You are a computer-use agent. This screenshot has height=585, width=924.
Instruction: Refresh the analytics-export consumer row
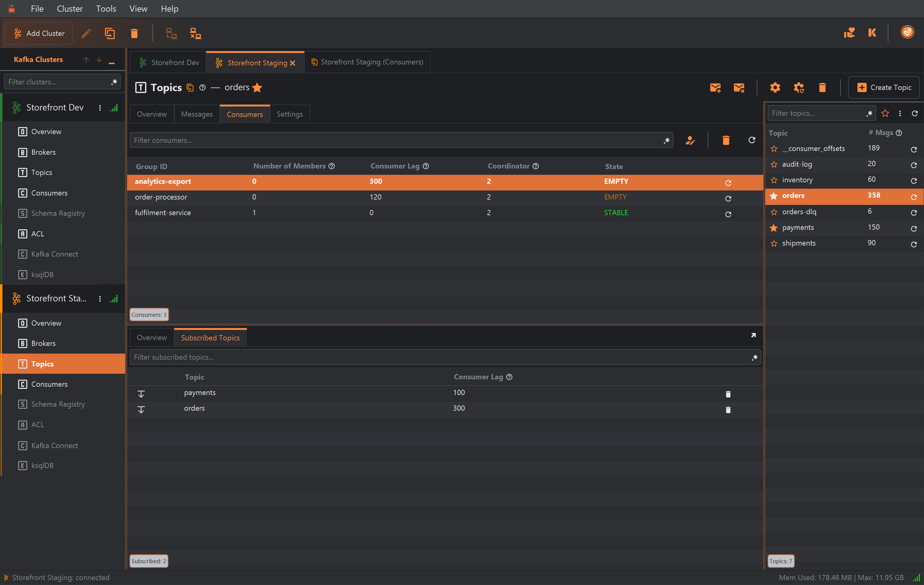click(728, 183)
